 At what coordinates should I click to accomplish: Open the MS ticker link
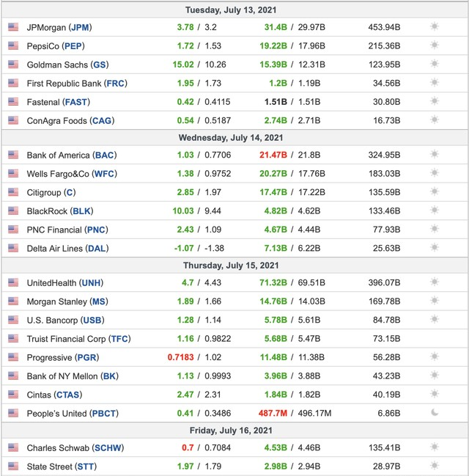[99, 301]
